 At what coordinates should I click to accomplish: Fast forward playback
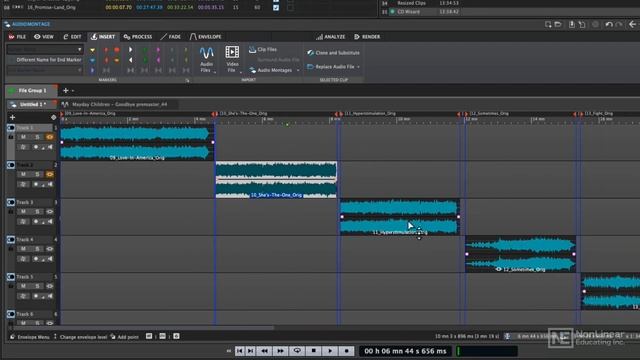tap(280, 351)
